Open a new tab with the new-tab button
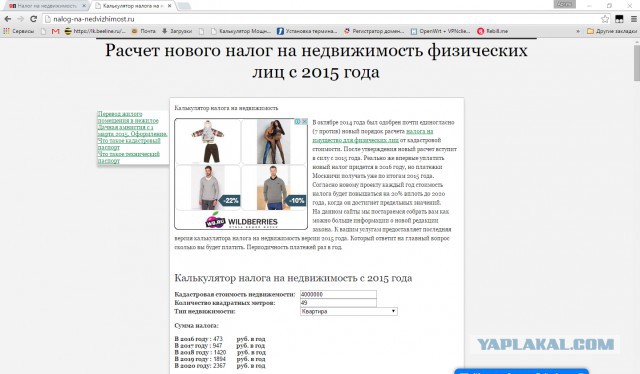 184,6
